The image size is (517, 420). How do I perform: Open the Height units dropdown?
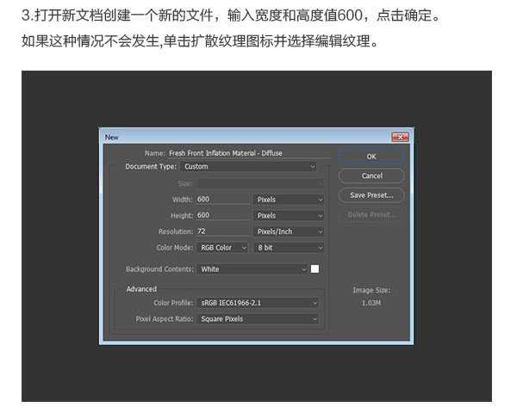pyautogui.click(x=289, y=215)
